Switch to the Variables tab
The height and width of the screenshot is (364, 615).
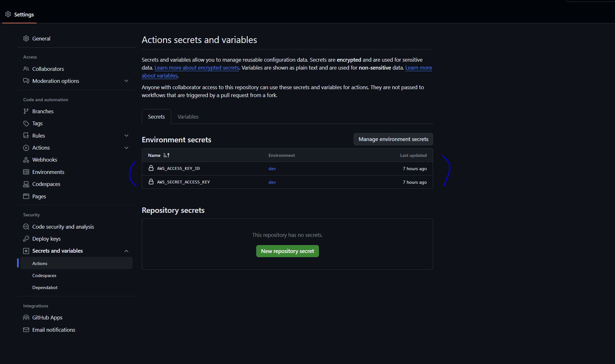coord(188,117)
